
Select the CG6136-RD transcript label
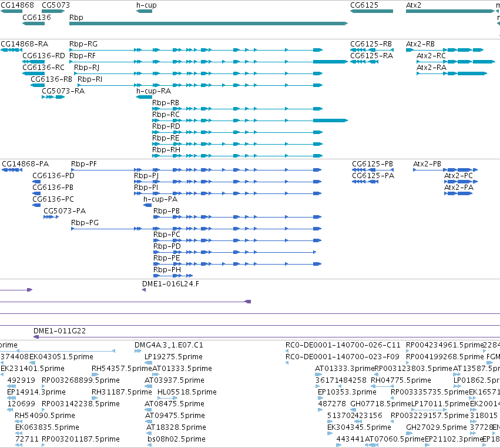43,55
